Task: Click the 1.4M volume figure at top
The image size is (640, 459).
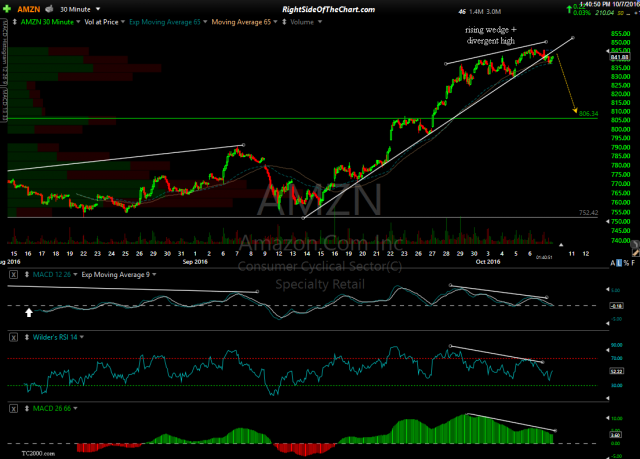Action: [476, 12]
